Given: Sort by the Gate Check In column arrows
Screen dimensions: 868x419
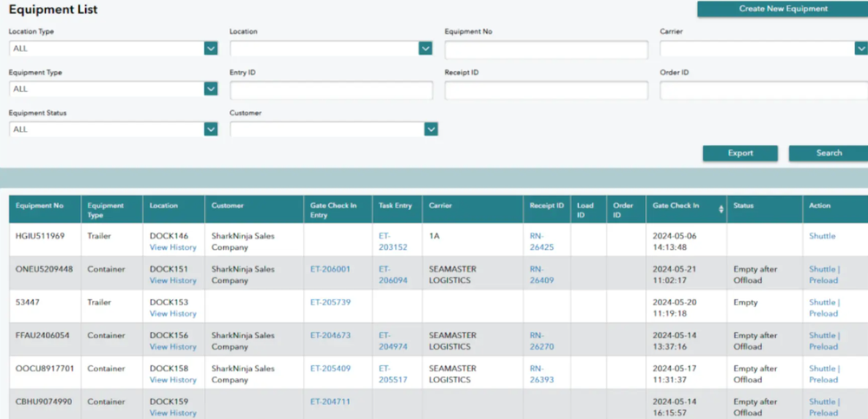Looking at the screenshot, I should [720, 209].
